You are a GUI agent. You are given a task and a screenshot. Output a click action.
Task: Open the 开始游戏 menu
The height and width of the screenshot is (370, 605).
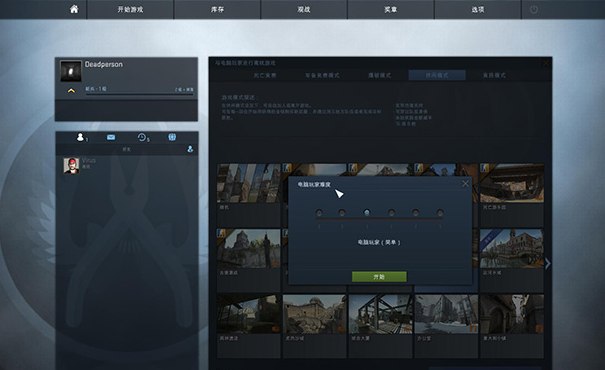pyautogui.click(x=130, y=9)
